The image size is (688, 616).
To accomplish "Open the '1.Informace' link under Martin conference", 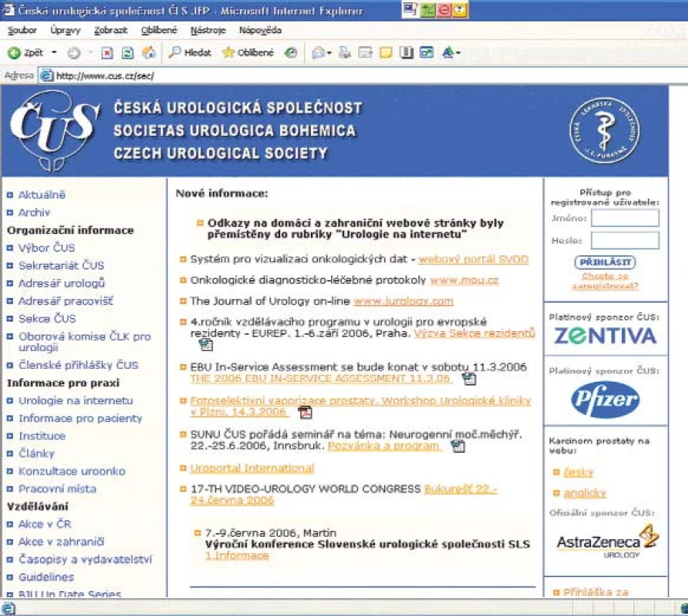I will coord(237,556).
